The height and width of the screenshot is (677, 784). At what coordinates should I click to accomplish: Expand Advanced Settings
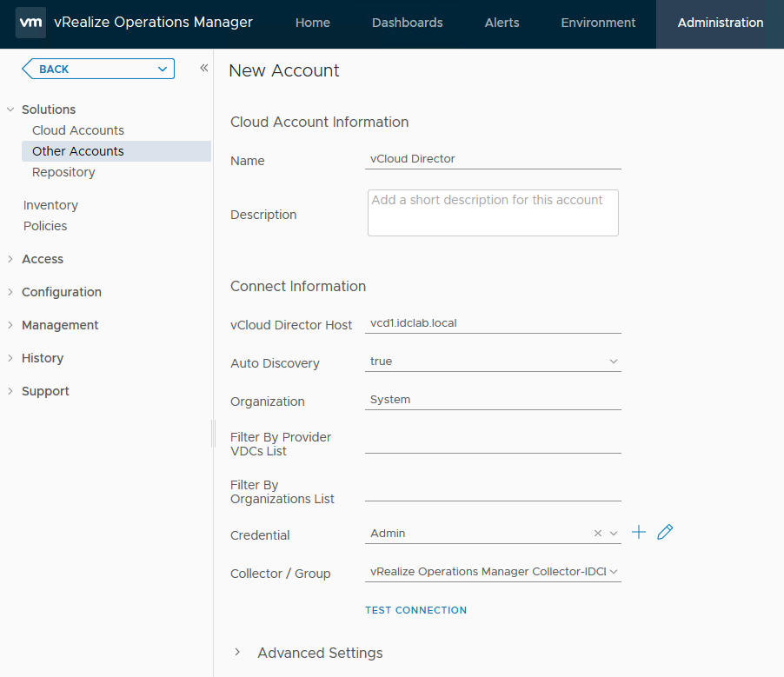[237, 653]
